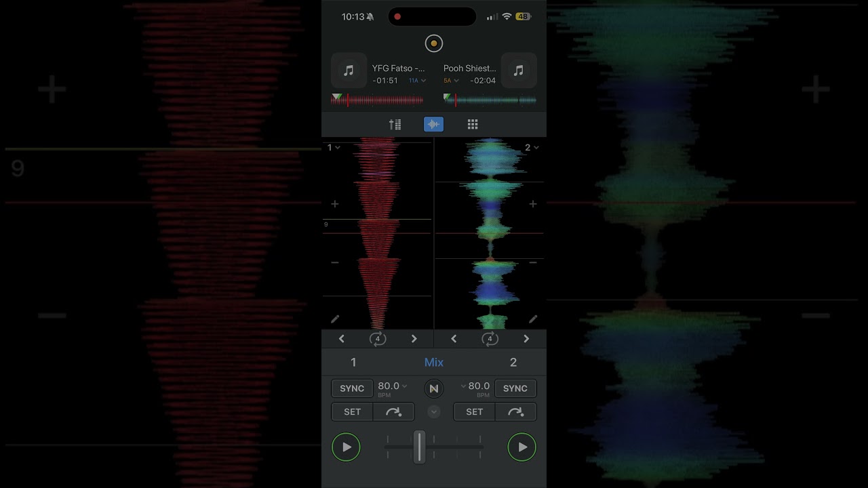
Task: Halve the loop length on deck 2
Action: pyautogui.click(x=454, y=339)
